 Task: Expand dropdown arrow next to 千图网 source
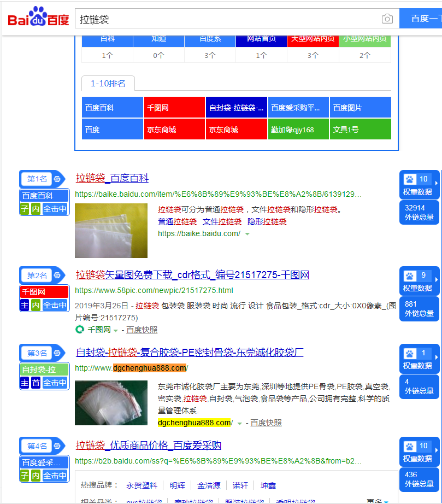(x=116, y=330)
